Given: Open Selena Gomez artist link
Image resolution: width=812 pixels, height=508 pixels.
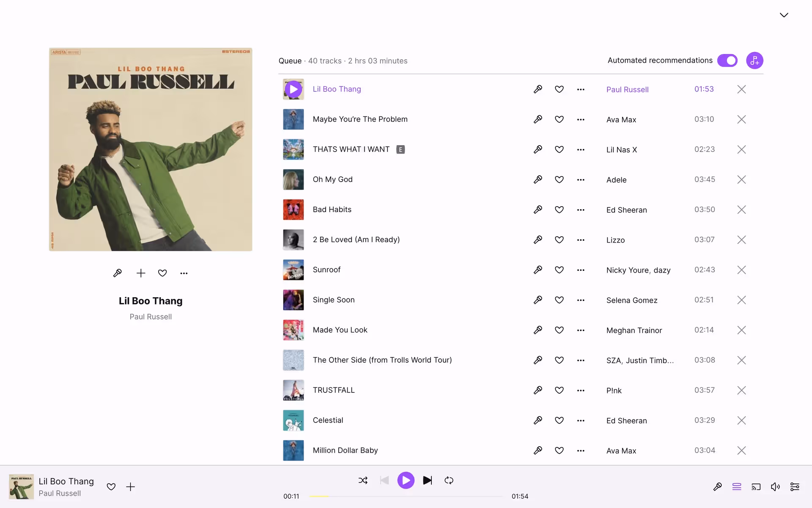Looking at the screenshot, I should point(631,300).
